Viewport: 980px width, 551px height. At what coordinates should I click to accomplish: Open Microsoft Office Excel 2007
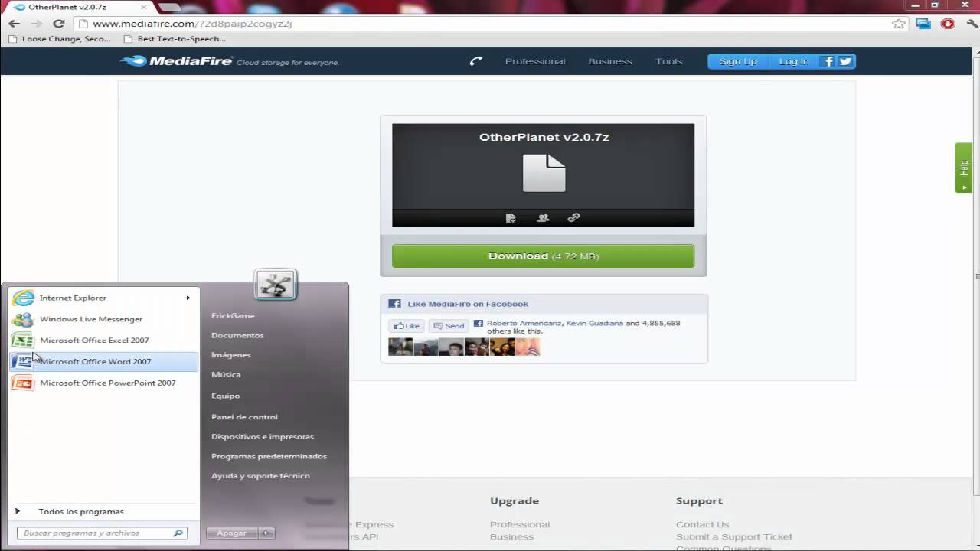(103, 340)
